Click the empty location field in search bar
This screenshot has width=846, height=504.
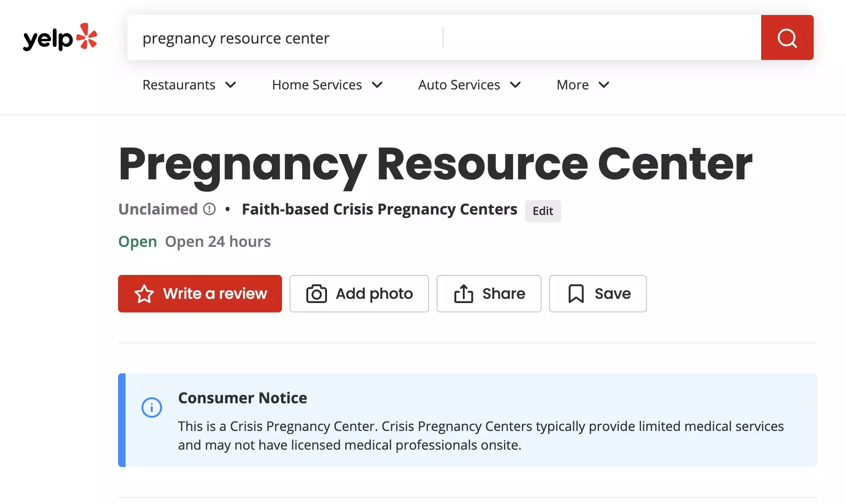(x=602, y=37)
